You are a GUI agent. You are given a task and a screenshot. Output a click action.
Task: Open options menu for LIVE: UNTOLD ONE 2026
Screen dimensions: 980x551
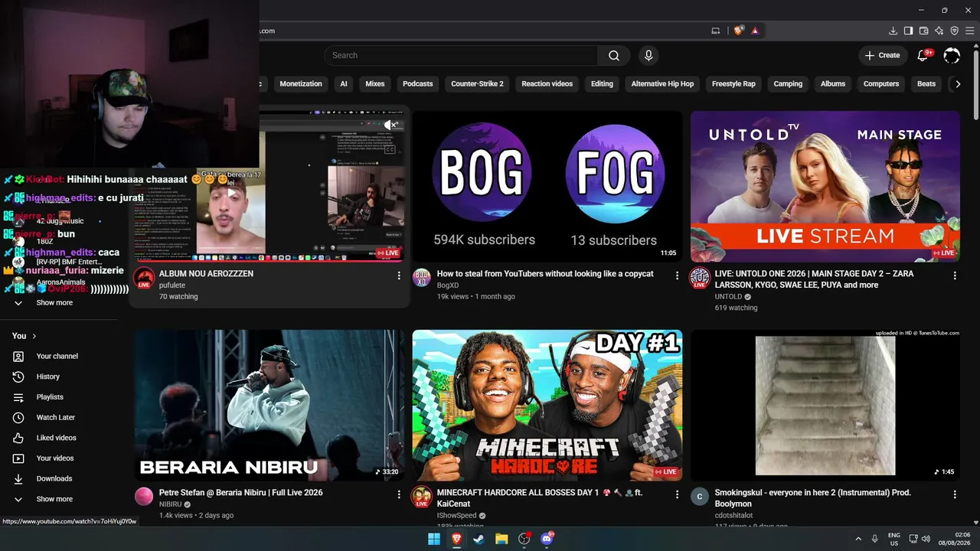tap(955, 275)
